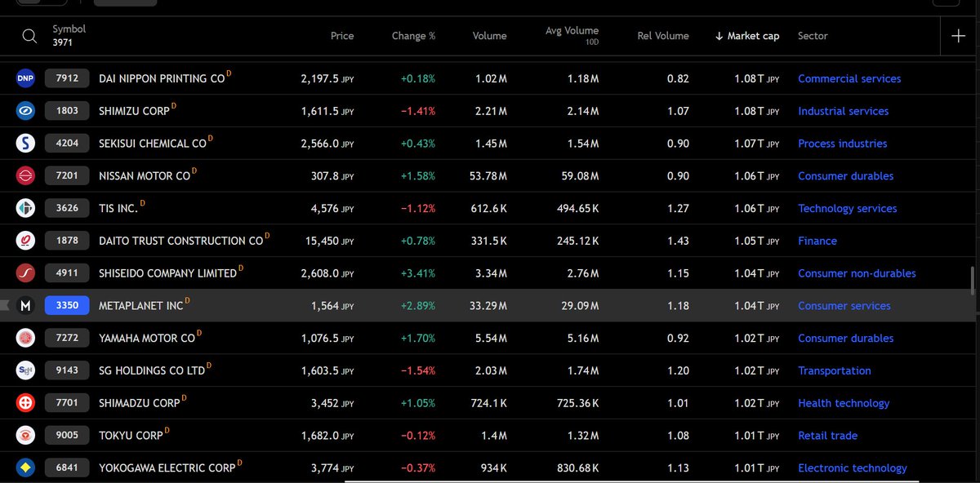Image resolution: width=980 pixels, height=483 pixels.
Task: Open the Transportation sector link
Action: pyautogui.click(x=835, y=370)
